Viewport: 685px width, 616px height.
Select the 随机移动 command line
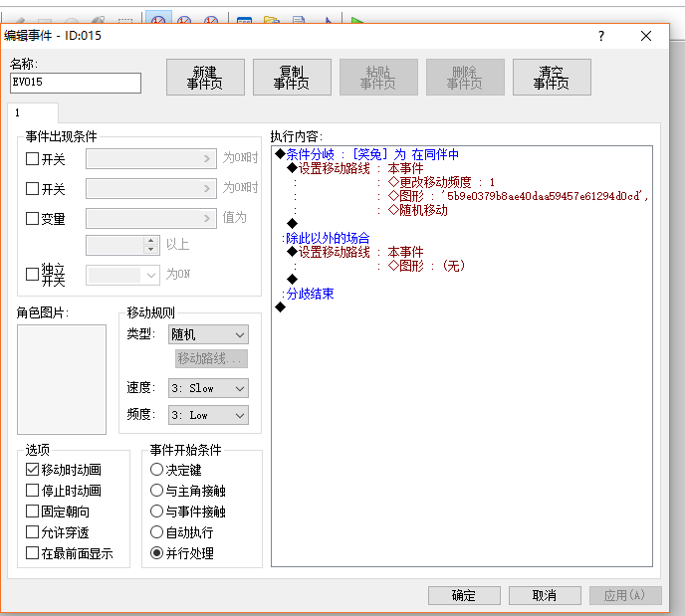[x=417, y=210]
